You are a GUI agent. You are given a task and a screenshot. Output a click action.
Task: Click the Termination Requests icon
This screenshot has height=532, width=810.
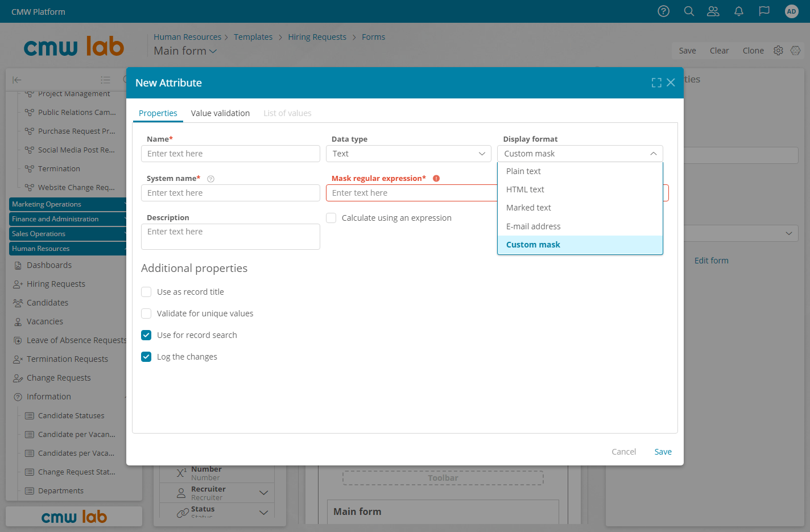click(x=18, y=359)
